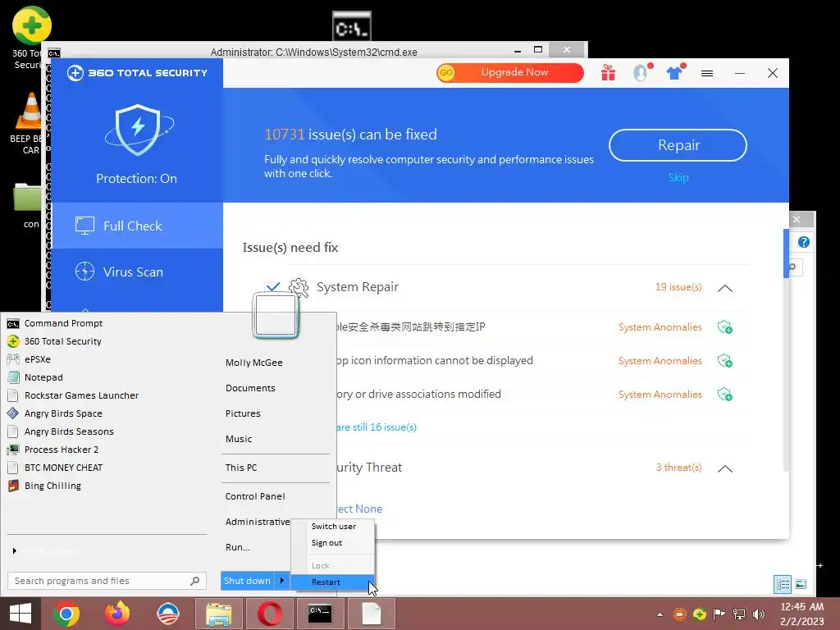Switch background window to details view icon
The width and height of the screenshot is (840, 630).
tap(783, 584)
